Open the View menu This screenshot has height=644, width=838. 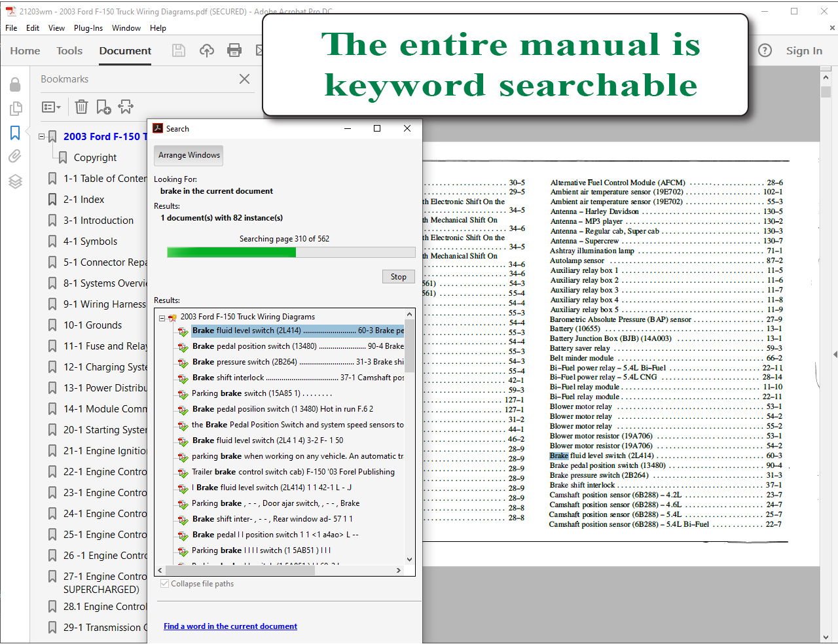point(56,28)
